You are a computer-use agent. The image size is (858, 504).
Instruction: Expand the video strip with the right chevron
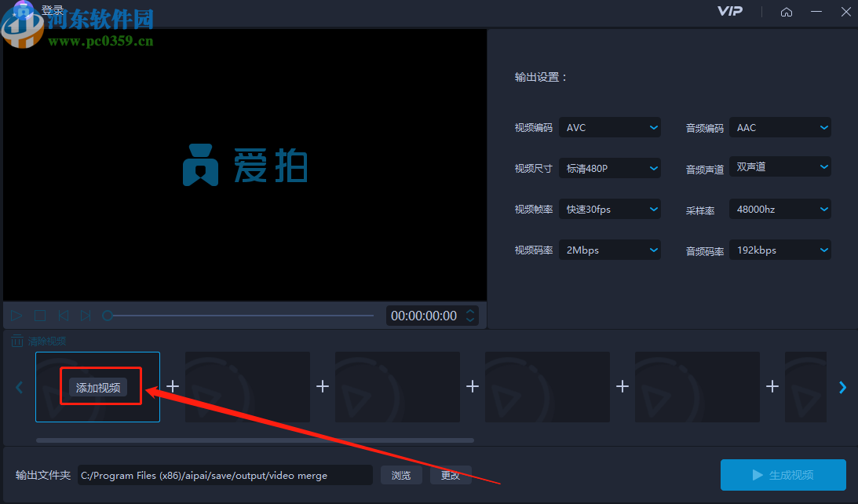click(842, 387)
